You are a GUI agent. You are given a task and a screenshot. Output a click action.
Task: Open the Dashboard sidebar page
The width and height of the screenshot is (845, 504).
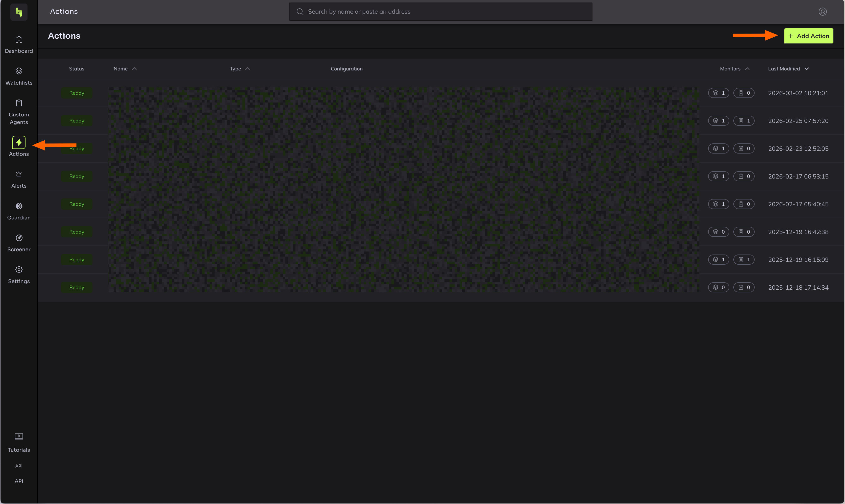pyautogui.click(x=19, y=45)
